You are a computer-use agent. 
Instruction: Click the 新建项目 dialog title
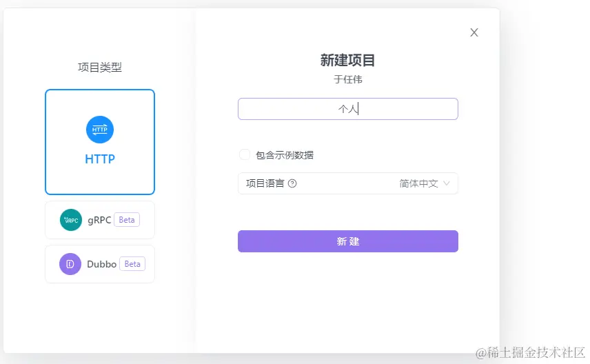point(348,61)
